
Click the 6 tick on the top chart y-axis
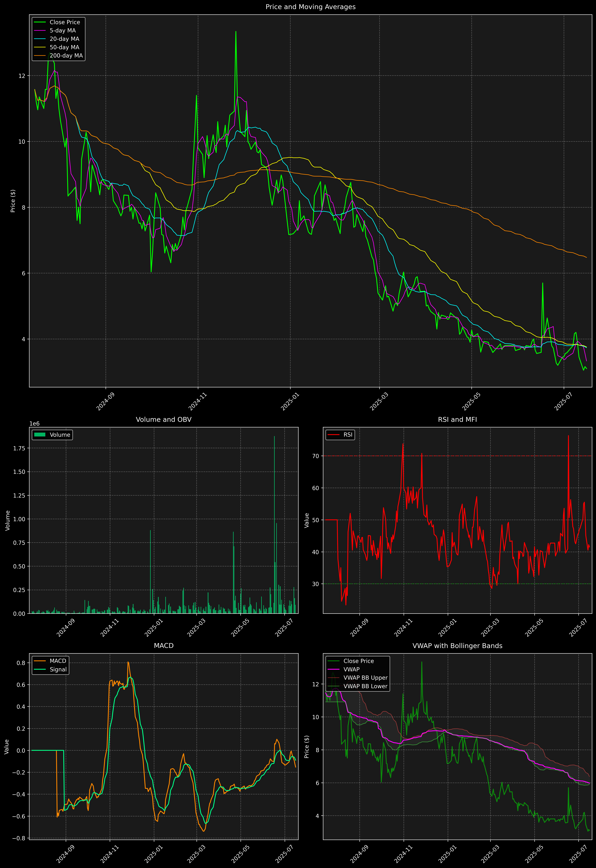[23, 273]
